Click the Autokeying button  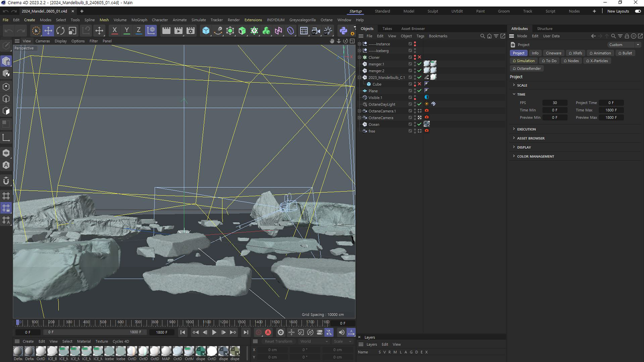pyautogui.click(x=268, y=332)
